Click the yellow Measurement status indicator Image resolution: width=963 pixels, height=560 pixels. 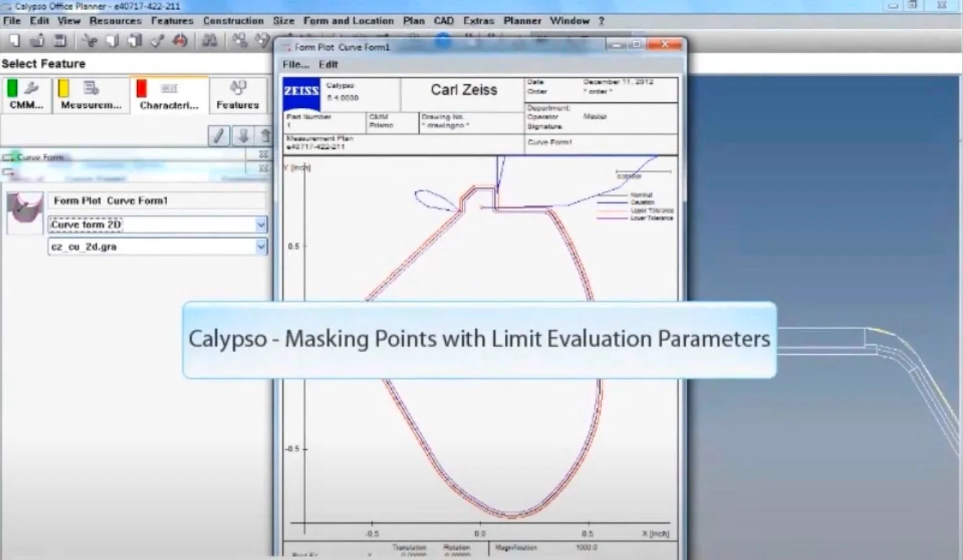click(x=63, y=89)
